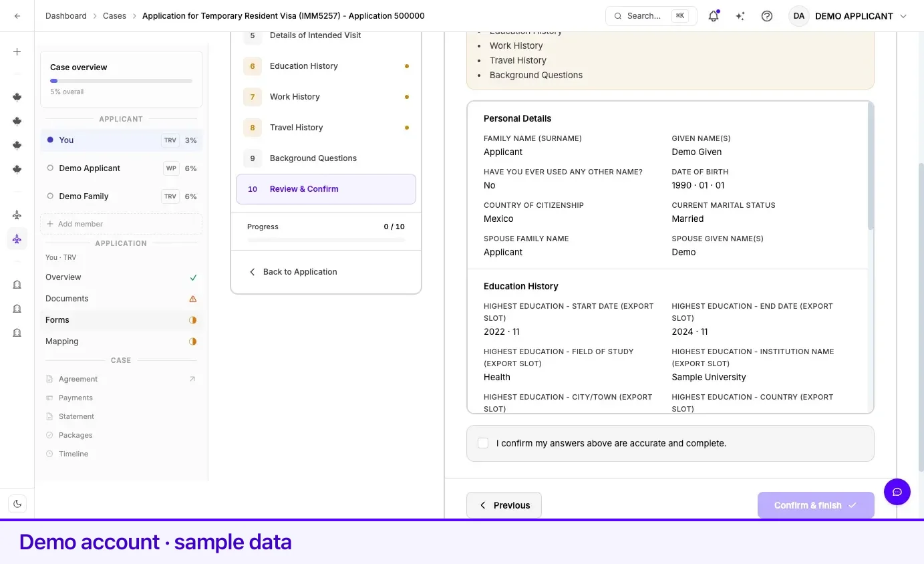Click the Application 500000 breadcrumb title
Viewport: 924px width, 564px height.
[283, 16]
